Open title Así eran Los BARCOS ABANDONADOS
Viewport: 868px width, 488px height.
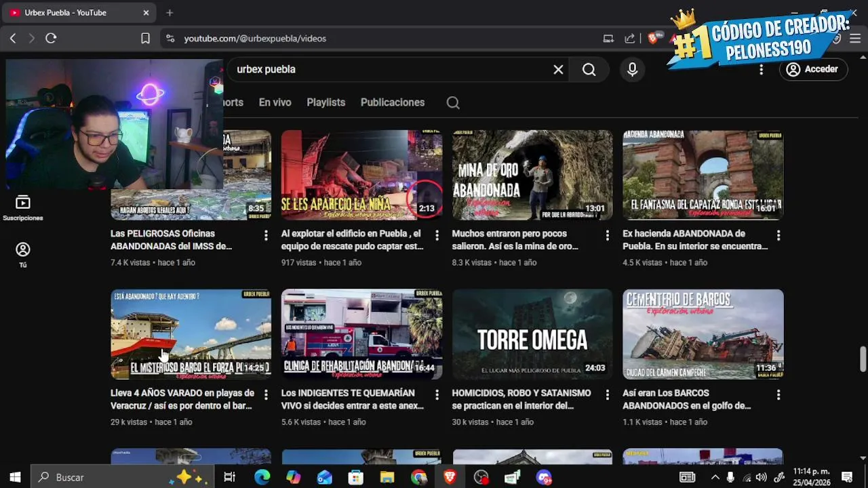(x=686, y=399)
